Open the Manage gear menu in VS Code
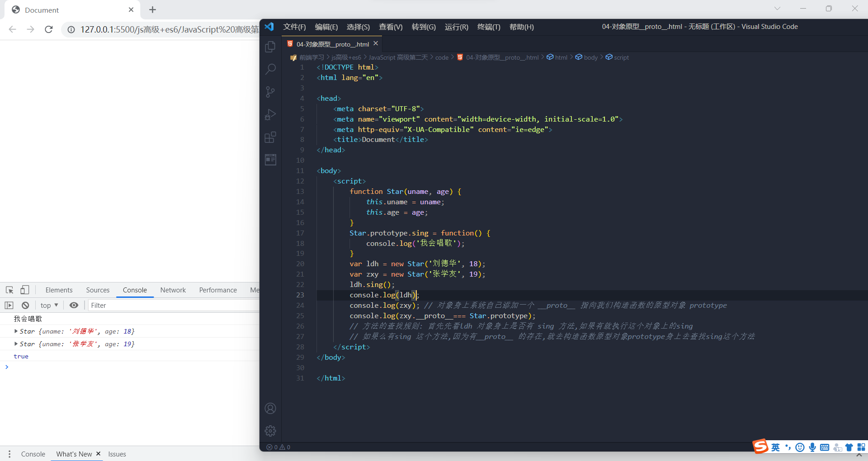Image resolution: width=868 pixels, height=461 pixels. point(270,431)
